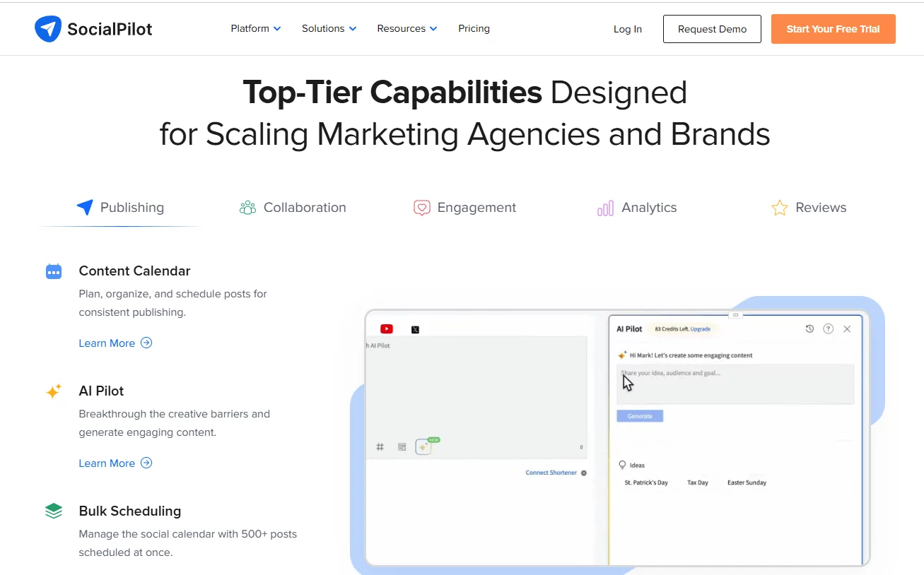
Task: Open generation history in the AI Pilot panel
Action: pyautogui.click(x=809, y=328)
